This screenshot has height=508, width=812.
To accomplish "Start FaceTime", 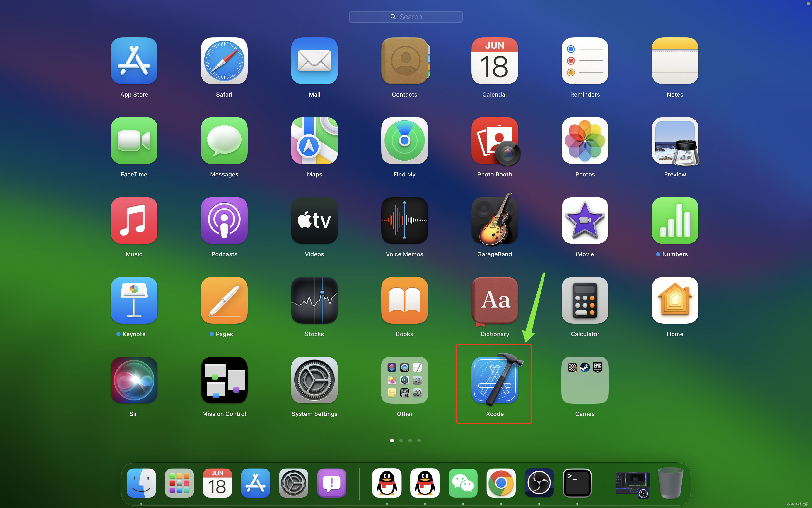I will pyautogui.click(x=134, y=140).
